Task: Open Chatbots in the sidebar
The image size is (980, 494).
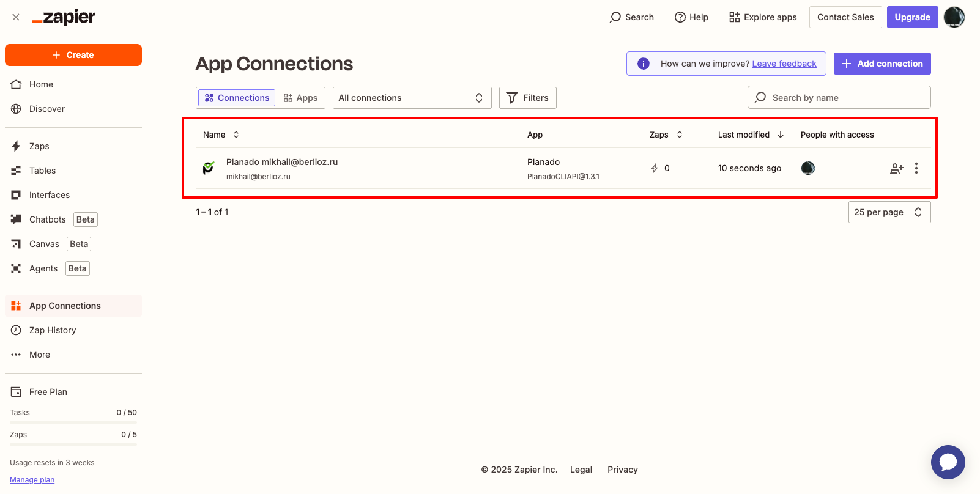Action: [x=73, y=219]
